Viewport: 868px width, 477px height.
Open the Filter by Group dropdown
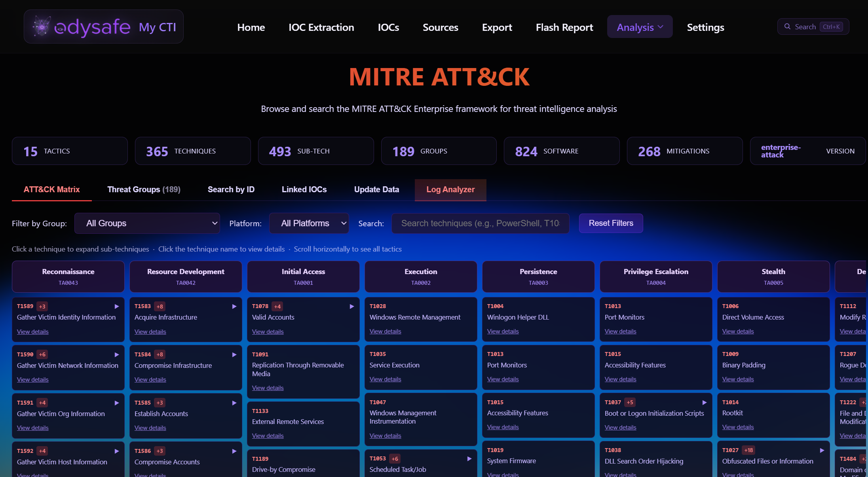[147, 223]
